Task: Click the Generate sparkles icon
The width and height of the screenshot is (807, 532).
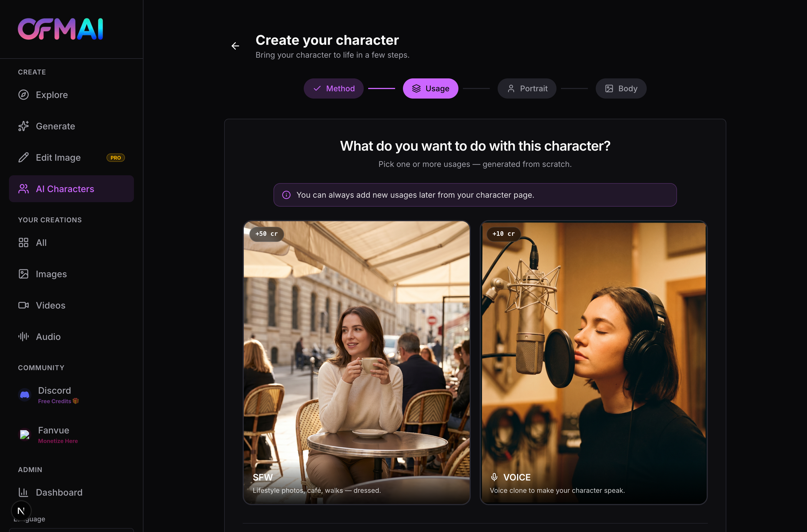Action: [24, 126]
